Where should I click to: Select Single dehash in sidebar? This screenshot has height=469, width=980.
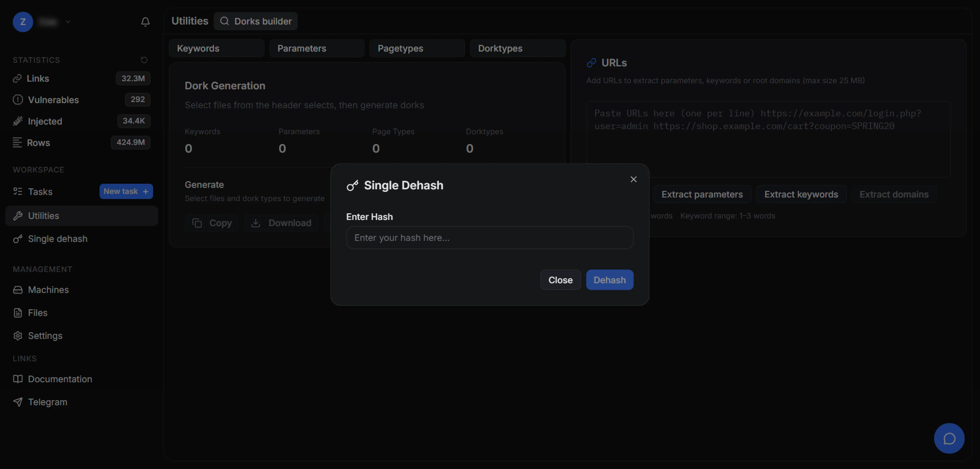57,239
